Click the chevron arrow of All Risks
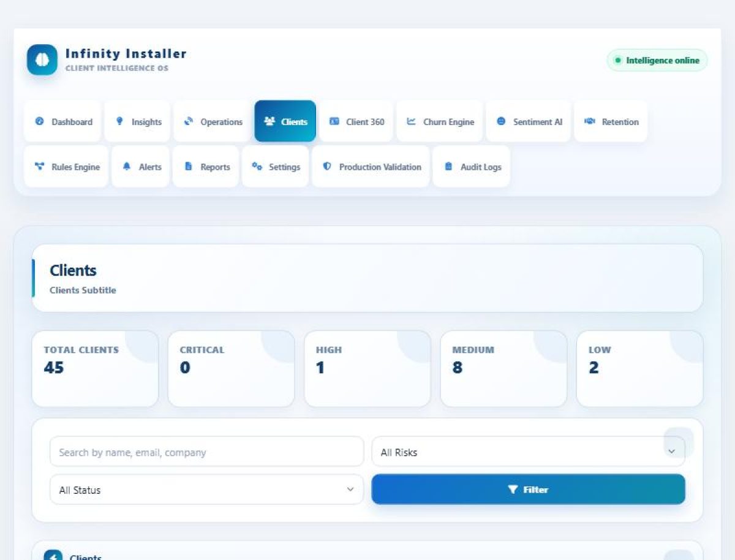 [x=672, y=452]
